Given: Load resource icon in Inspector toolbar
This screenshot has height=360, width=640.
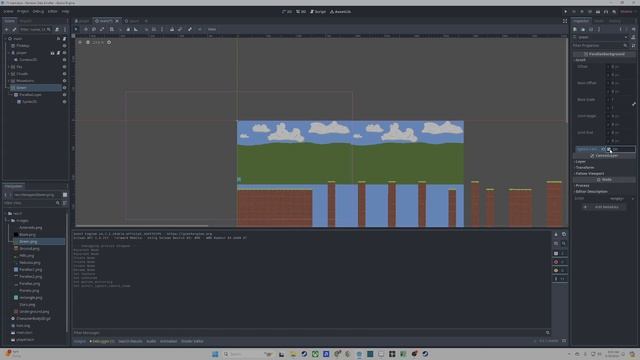Looking at the screenshot, I should pyautogui.click(x=583, y=29).
